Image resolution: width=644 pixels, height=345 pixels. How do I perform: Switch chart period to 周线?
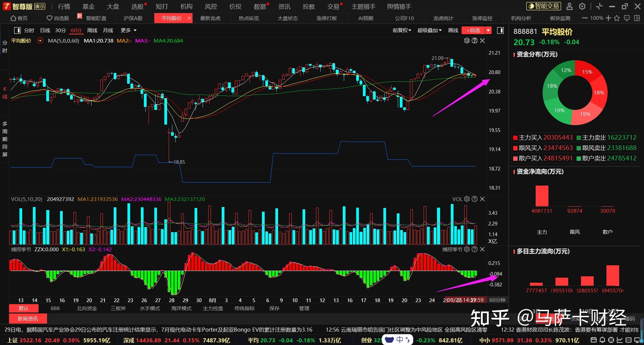[x=92, y=30]
